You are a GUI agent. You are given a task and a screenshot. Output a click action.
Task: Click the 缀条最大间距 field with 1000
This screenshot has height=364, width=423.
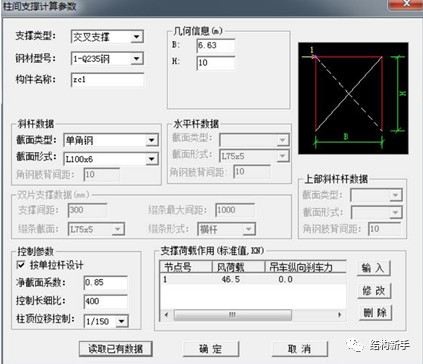(x=235, y=210)
